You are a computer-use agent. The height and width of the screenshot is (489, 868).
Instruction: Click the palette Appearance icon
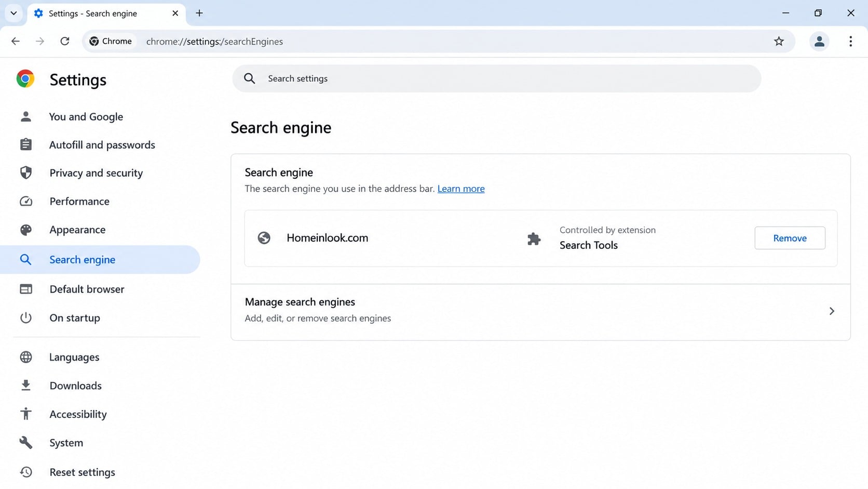(26, 230)
